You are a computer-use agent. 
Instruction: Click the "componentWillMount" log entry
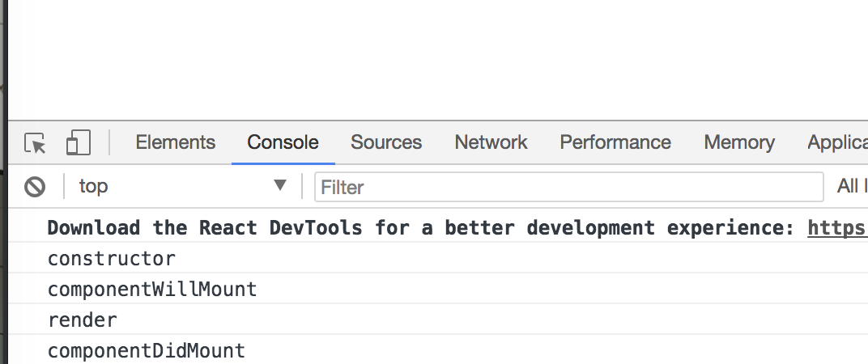152,289
